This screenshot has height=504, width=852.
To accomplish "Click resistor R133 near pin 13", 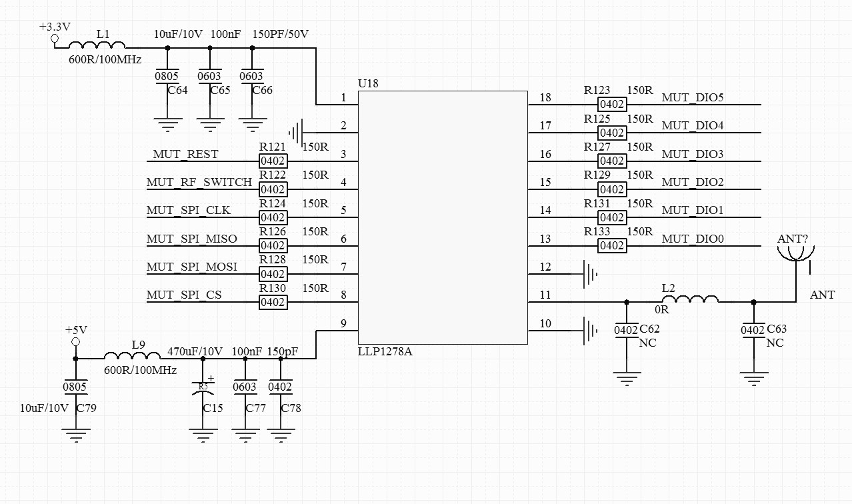I will (613, 245).
